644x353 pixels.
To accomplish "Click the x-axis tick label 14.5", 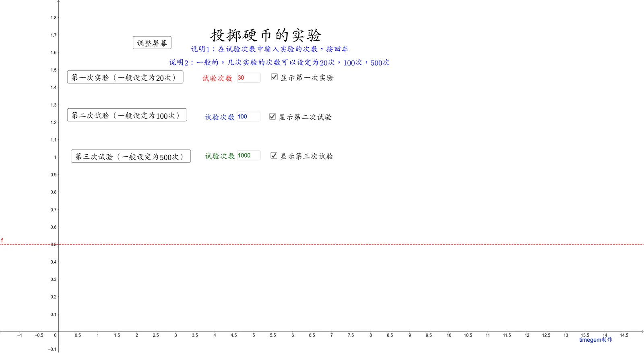I will [624, 335].
